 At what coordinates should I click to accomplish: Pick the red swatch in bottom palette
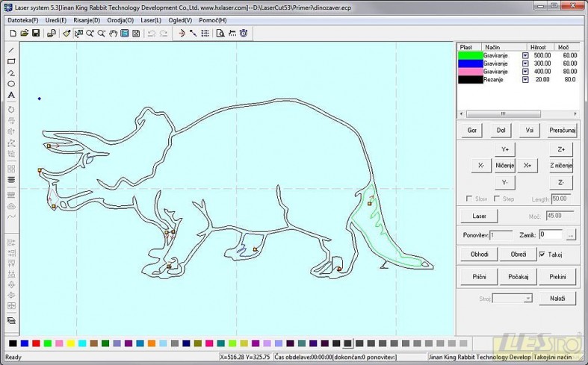[x=36, y=343]
